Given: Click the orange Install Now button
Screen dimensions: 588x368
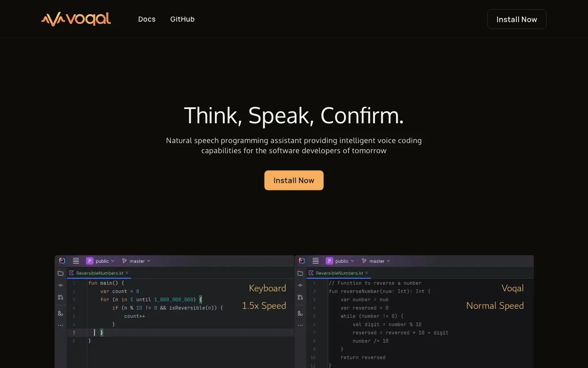Looking at the screenshot, I should pos(294,180).
